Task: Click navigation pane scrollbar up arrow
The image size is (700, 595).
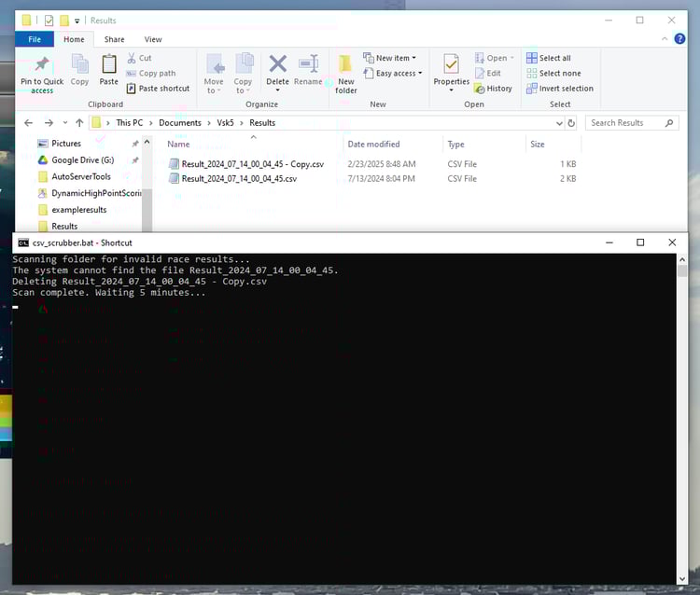Action: (x=147, y=143)
